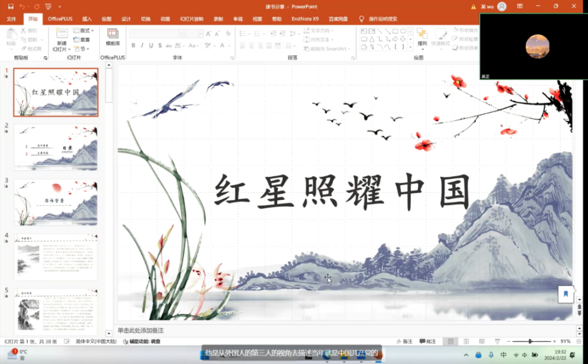This screenshot has width=588, height=364.
Task: Click the Arrange shapes icon
Action: [x=422, y=36]
